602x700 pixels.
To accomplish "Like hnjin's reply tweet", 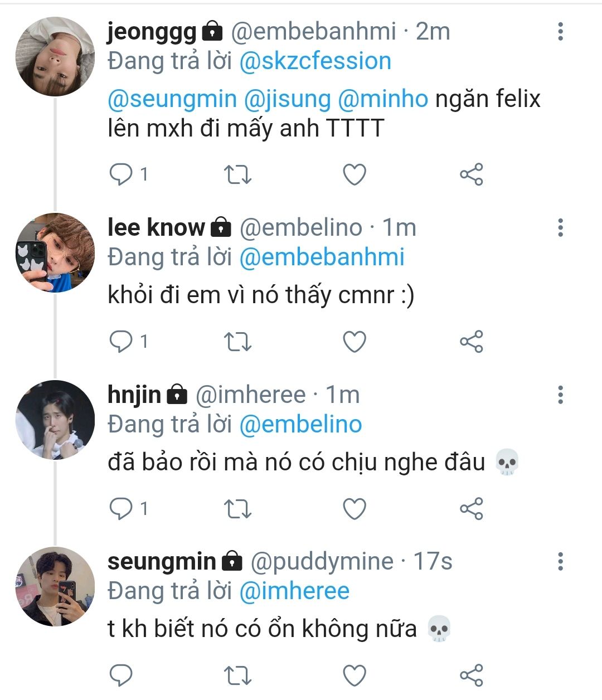I will (354, 508).
